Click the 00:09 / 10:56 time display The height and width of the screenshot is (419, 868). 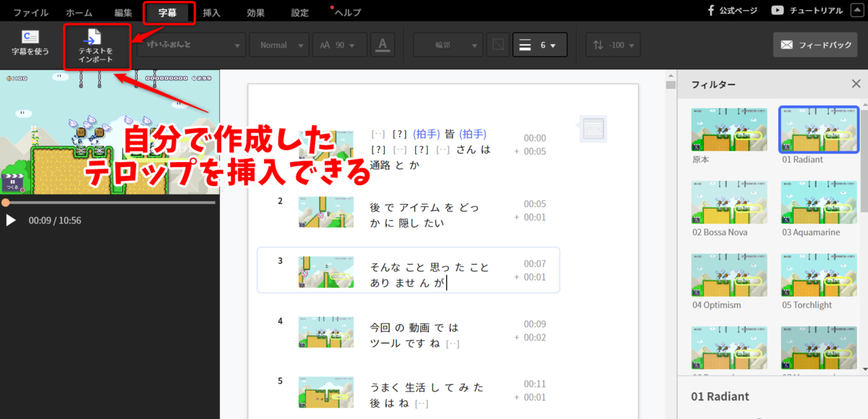(x=55, y=220)
